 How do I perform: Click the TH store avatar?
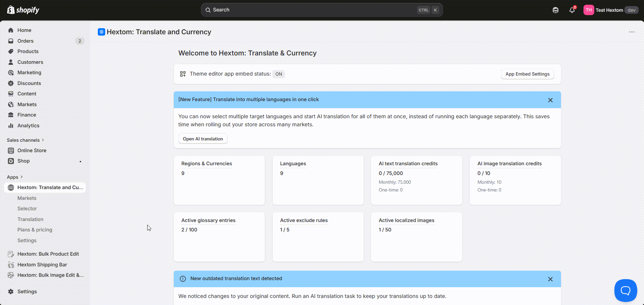point(589,10)
